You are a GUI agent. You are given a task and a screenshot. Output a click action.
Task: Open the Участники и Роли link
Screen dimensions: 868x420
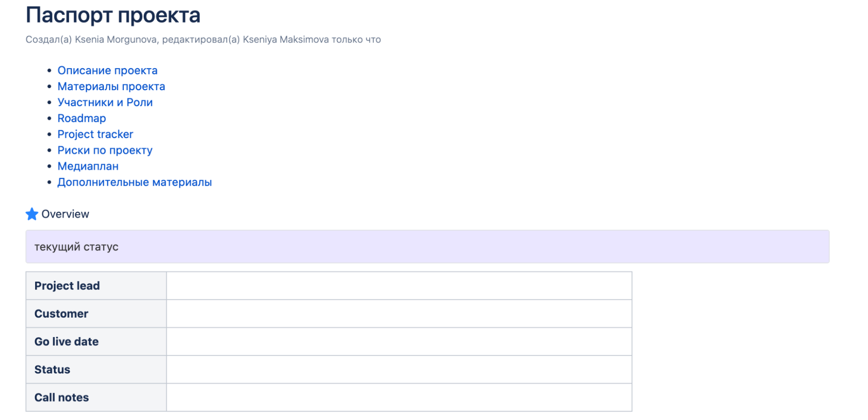tap(105, 102)
